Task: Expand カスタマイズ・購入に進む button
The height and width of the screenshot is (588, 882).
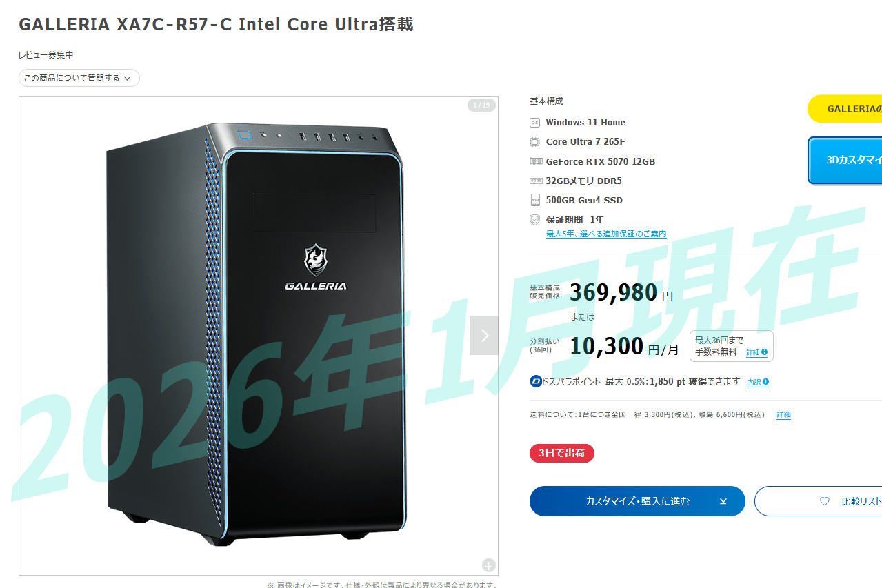Action: point(637,501)
